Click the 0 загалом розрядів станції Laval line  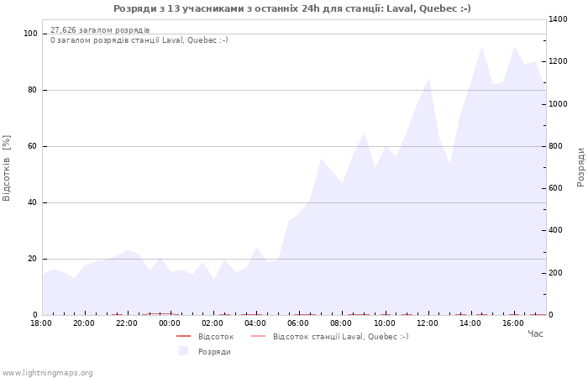139,39
